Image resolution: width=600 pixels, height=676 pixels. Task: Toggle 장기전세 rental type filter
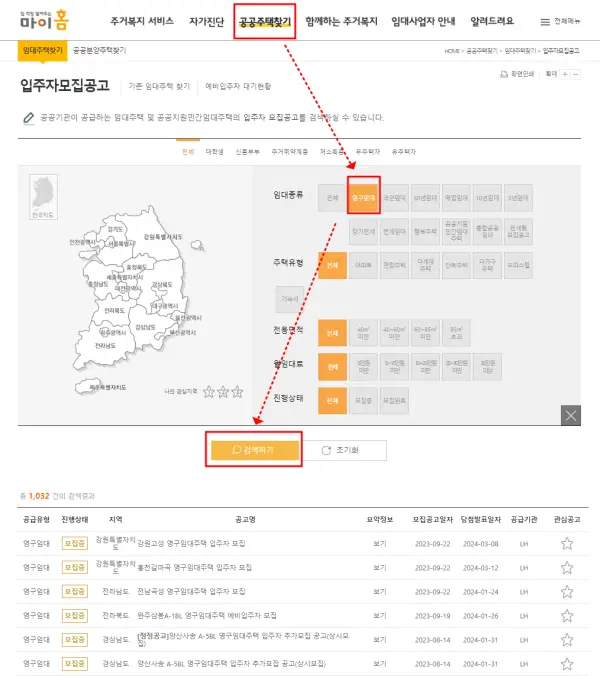pyautogui.click(x=363, y=232)
